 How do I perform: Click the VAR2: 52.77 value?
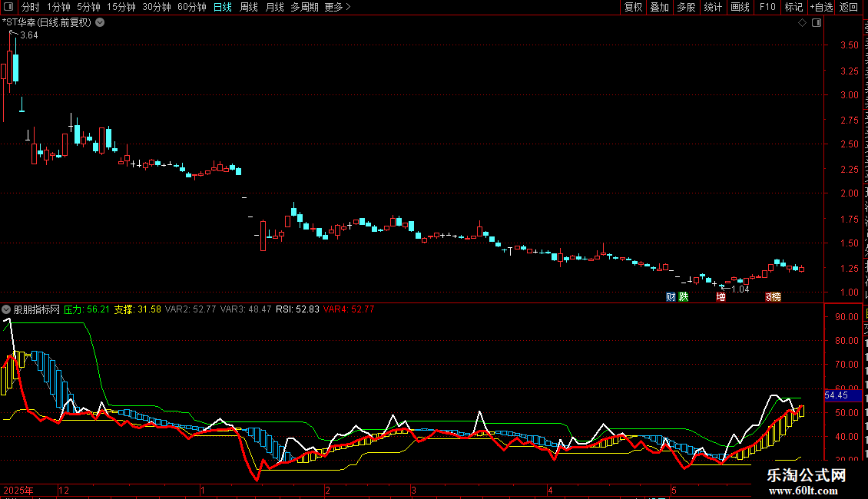pos(190,309)
